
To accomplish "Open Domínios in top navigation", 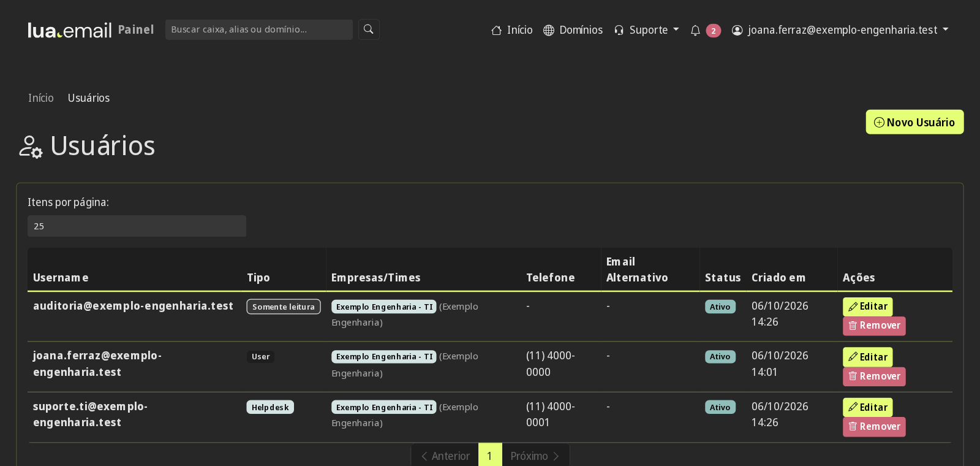I will tap(573, 30).
